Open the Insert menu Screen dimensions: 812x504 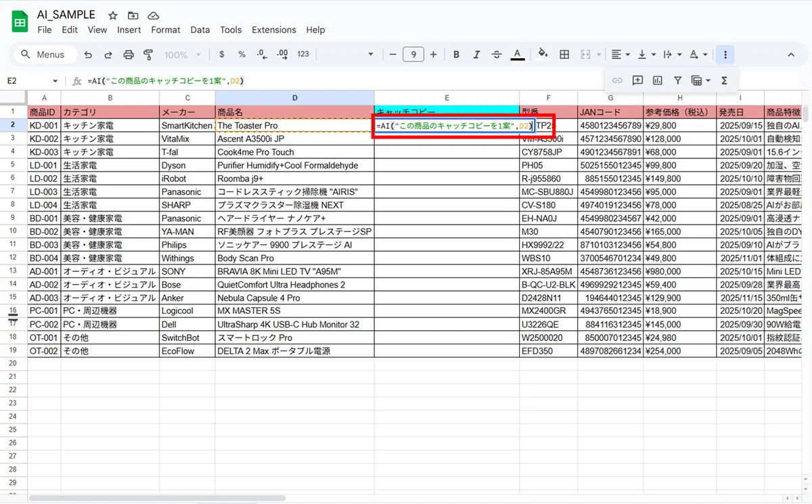(x=129, y=30)
